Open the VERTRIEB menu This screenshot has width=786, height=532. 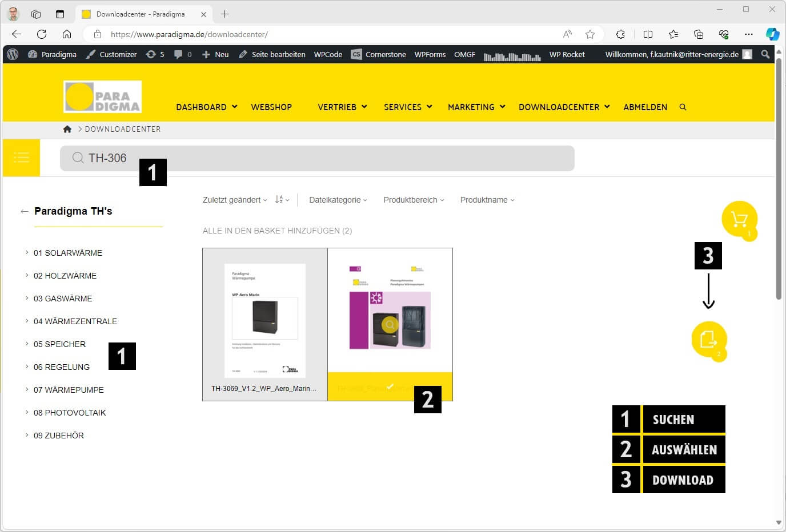click(342, 107)
